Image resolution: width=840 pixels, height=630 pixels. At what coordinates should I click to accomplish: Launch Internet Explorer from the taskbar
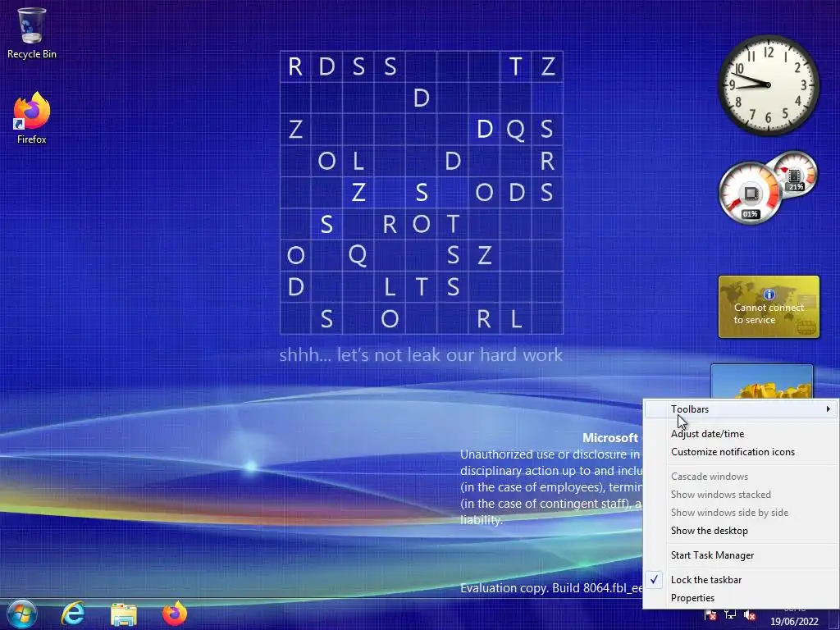73,614
